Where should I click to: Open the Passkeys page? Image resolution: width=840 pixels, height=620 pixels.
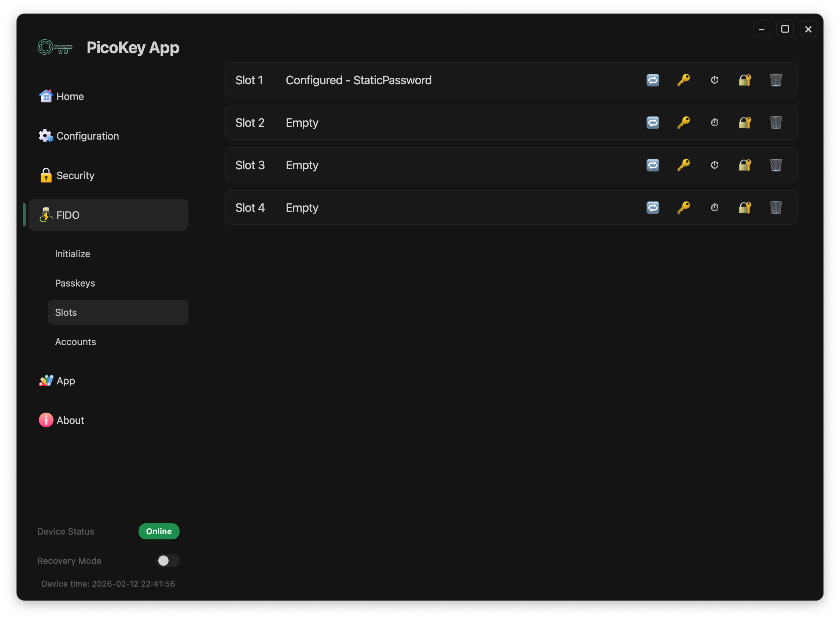[75, 283]
